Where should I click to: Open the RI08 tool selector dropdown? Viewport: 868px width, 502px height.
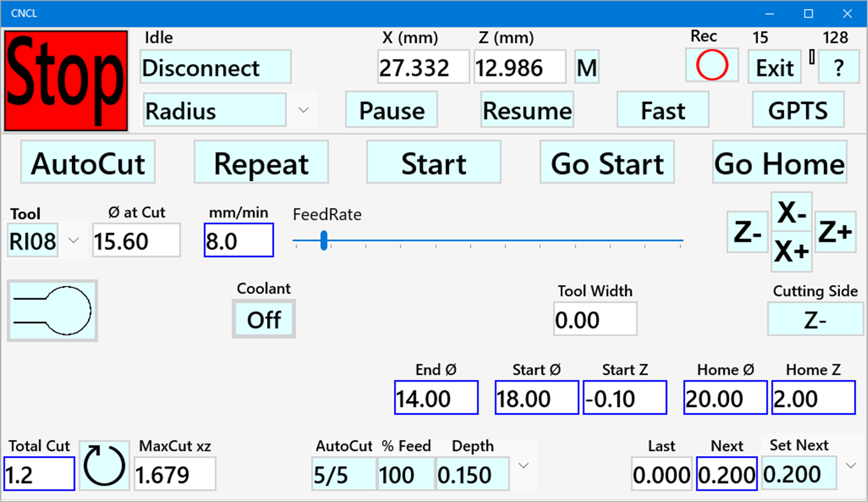tap(73, 240)
